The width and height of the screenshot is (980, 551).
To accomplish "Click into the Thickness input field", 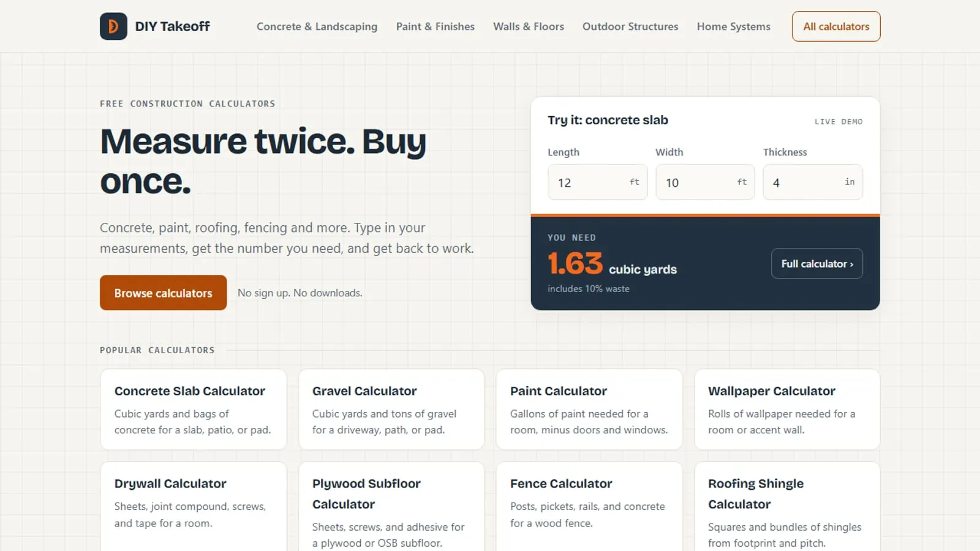I will click(x=812, y=182).
